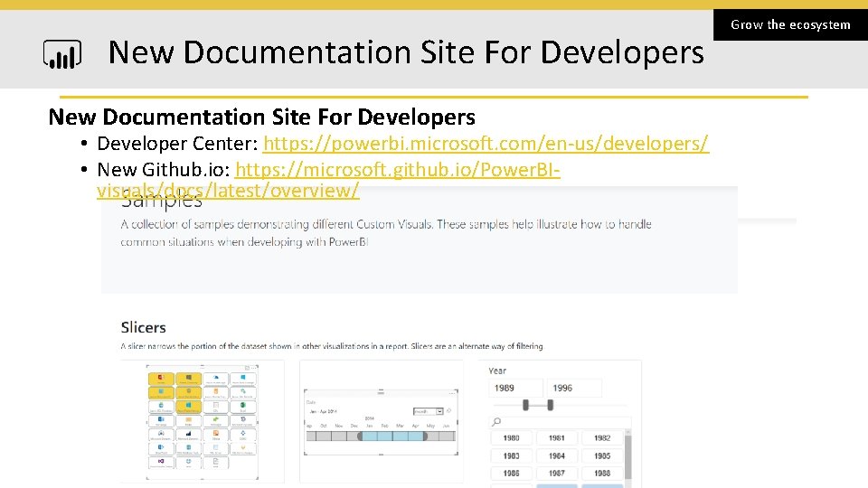868x488 pixels.
Task: Click the right handle of Year slider
Action: (551, 405)
